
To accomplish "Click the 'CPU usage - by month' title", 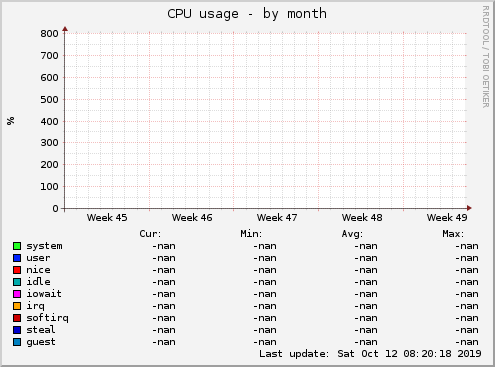I will click(x=247, y=14).
